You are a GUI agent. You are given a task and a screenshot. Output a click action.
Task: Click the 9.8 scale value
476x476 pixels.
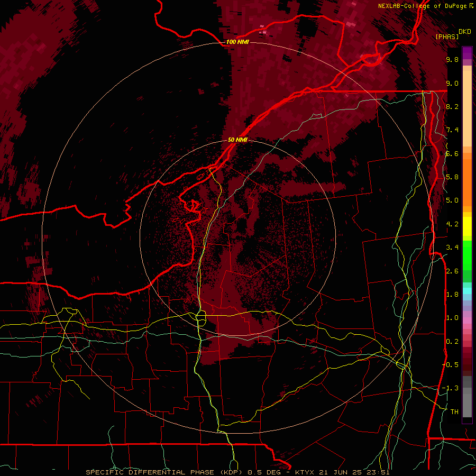click(452, 59)
